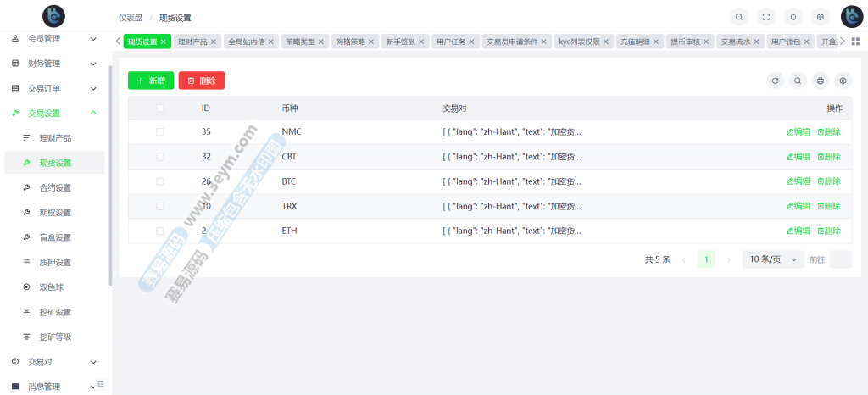Image resolution: width=868 pixels, height=395 pixels.
Task: Close the 策略类型 tab
Action: coord(321,42)
